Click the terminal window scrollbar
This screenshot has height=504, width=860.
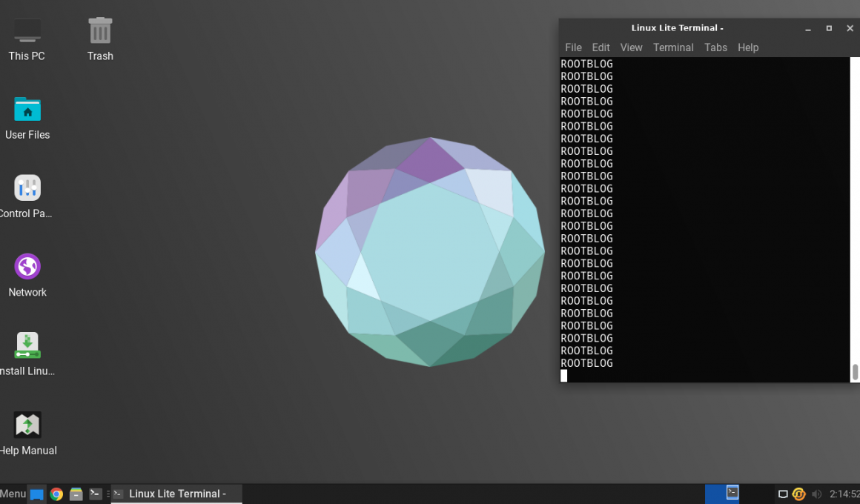(854, 371)
